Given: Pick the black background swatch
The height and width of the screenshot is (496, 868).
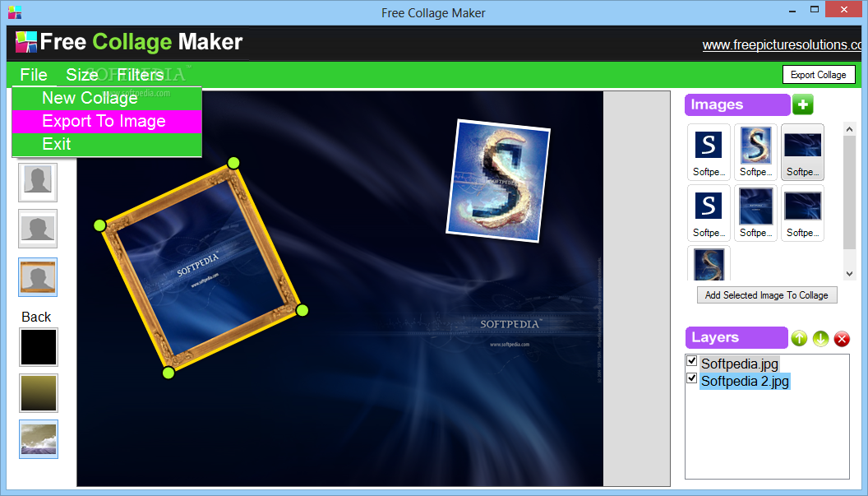Looking at the screenshot, I should point(38,347).
